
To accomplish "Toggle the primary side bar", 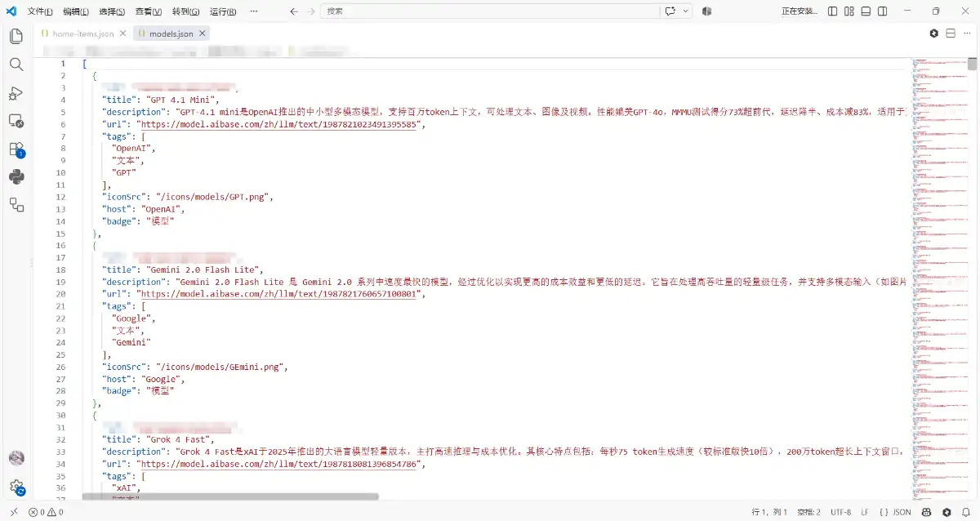I will [832, 11].
